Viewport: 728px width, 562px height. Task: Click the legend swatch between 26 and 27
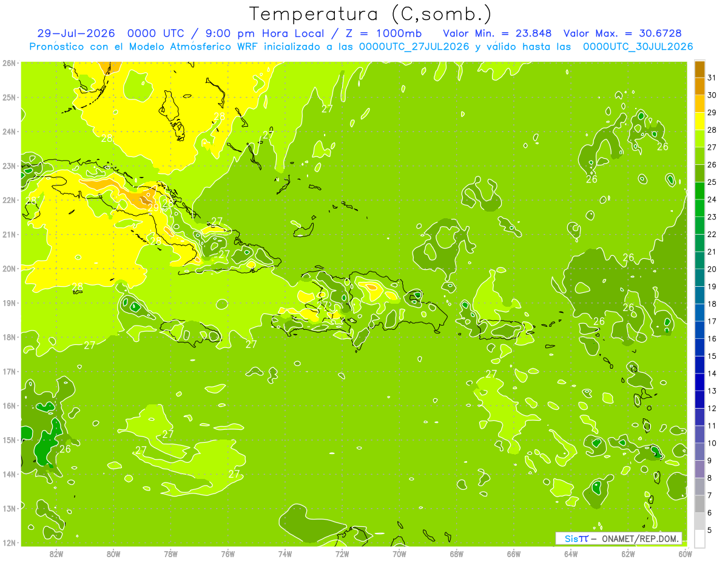click(x=699, y=156)
